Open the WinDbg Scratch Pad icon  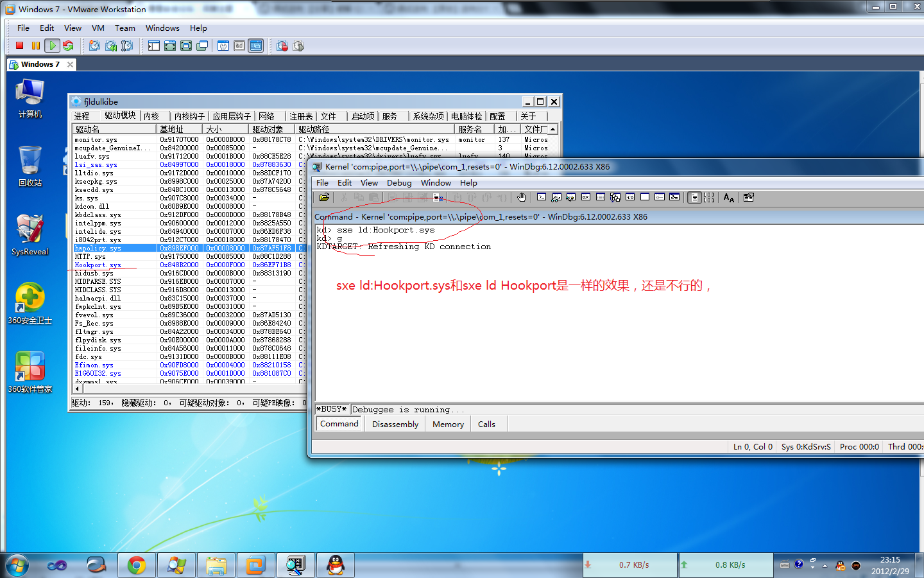click(x=645, y=197)
